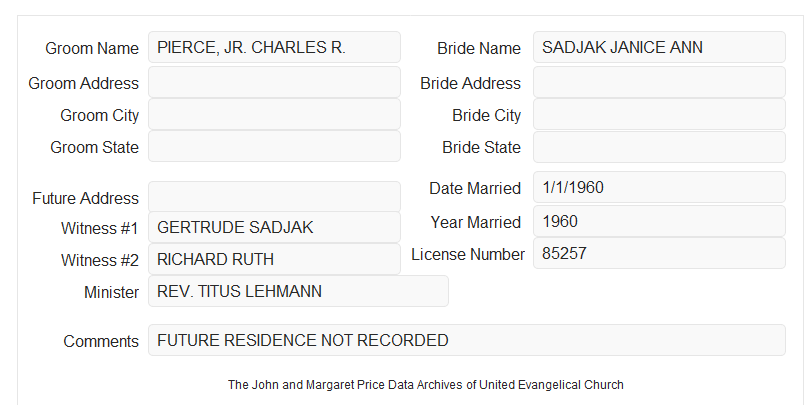The width and height of the screenshot is (805, 405).
Task: Select the Bride Name text field
Action: [659, 47]
